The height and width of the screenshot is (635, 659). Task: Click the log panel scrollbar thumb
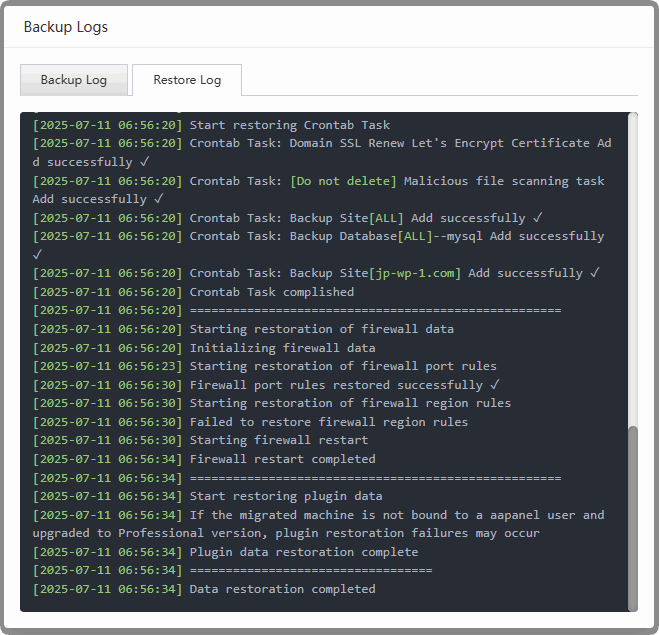[632, 517]
